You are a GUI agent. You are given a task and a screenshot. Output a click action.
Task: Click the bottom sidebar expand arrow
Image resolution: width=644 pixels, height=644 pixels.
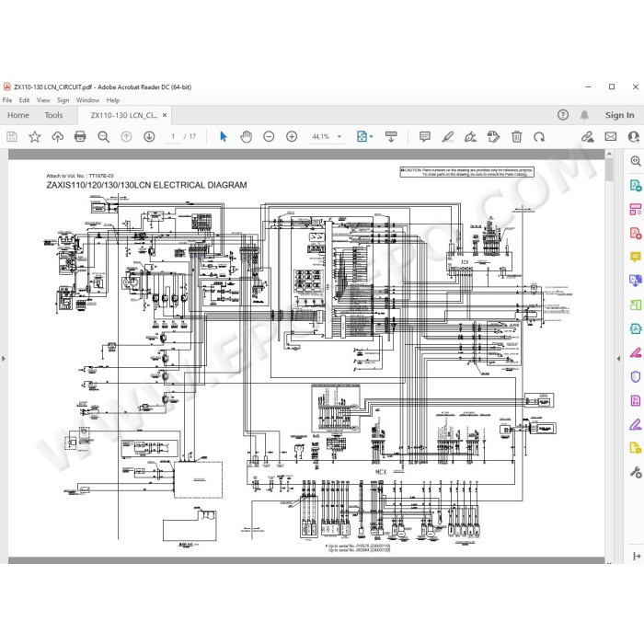coord(637,556)
